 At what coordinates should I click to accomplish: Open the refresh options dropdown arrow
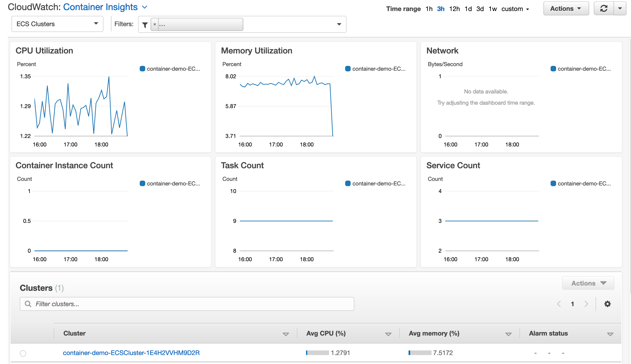(620, 8)
